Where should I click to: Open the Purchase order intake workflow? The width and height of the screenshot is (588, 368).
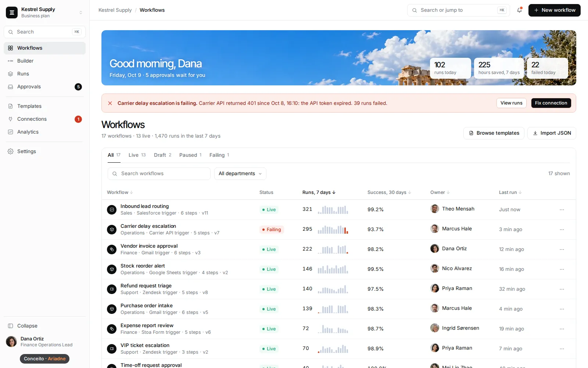147,306
